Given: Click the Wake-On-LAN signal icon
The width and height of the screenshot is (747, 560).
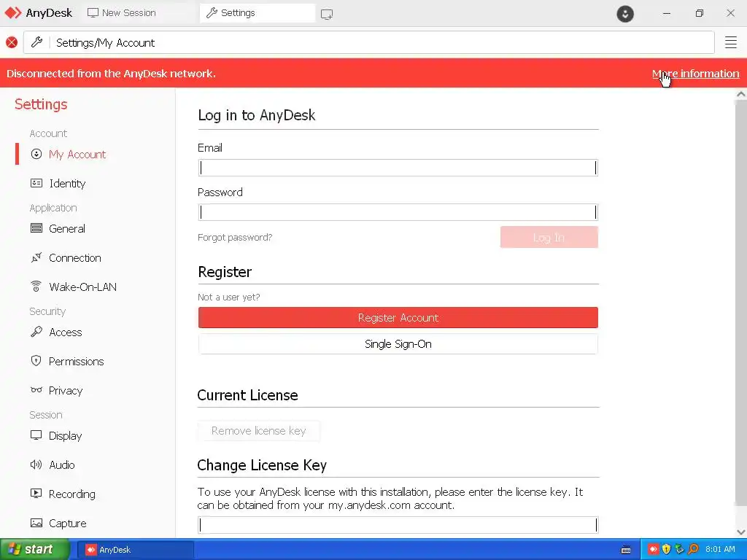Looking at the screenshot, I should click(x=36, y=286).
